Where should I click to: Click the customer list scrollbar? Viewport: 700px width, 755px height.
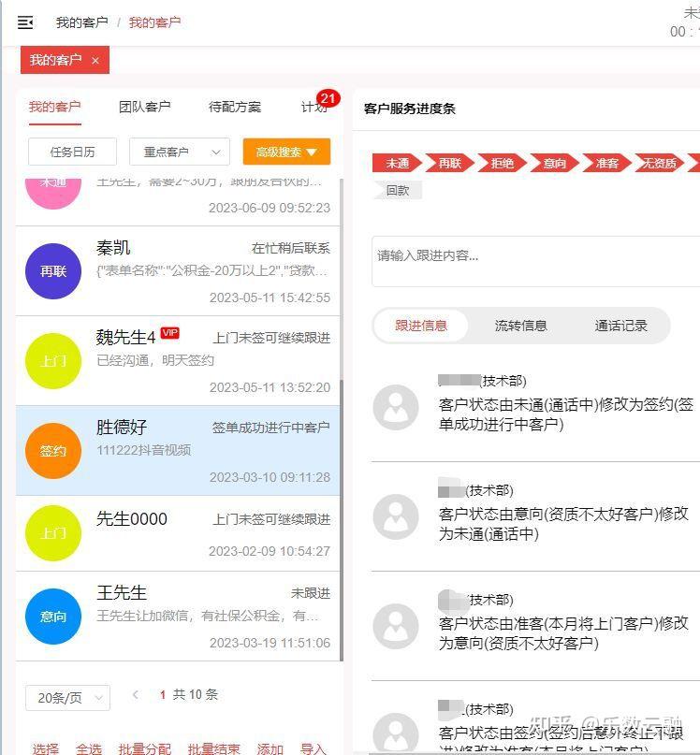(342, 520)
